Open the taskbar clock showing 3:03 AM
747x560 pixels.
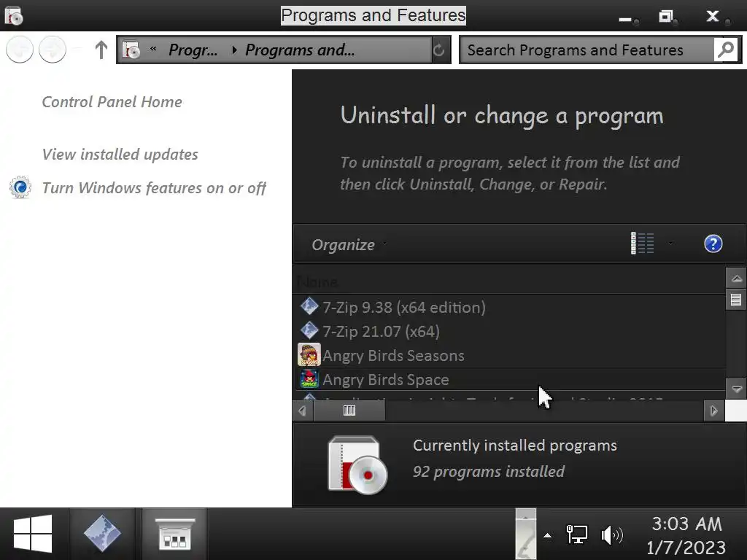click(686, 535)
